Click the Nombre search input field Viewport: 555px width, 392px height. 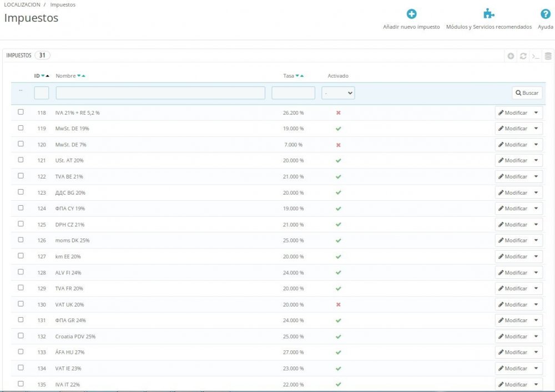point(160,93)
